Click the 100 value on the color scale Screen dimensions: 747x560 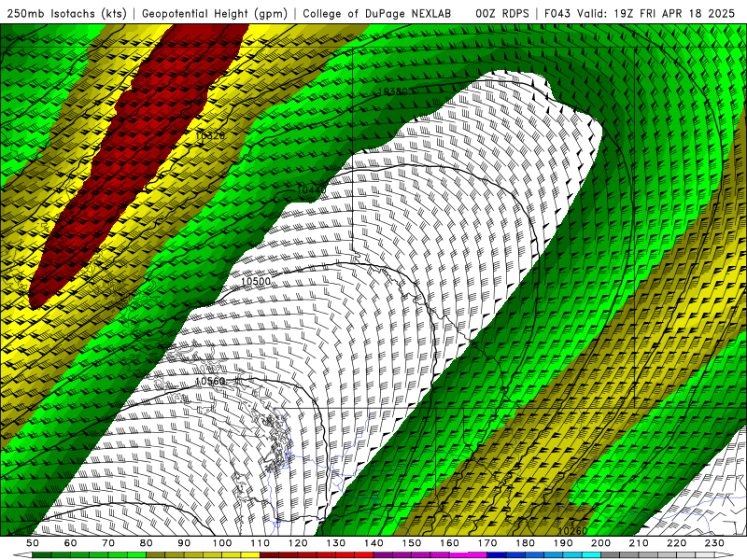222,543
